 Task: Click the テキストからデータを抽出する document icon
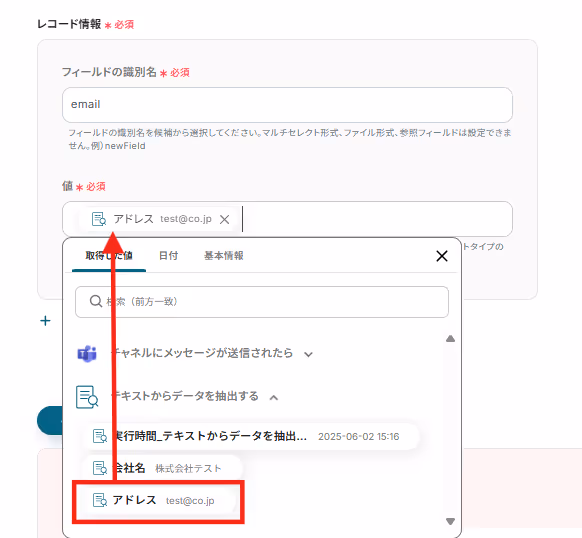tap(87, 397)
